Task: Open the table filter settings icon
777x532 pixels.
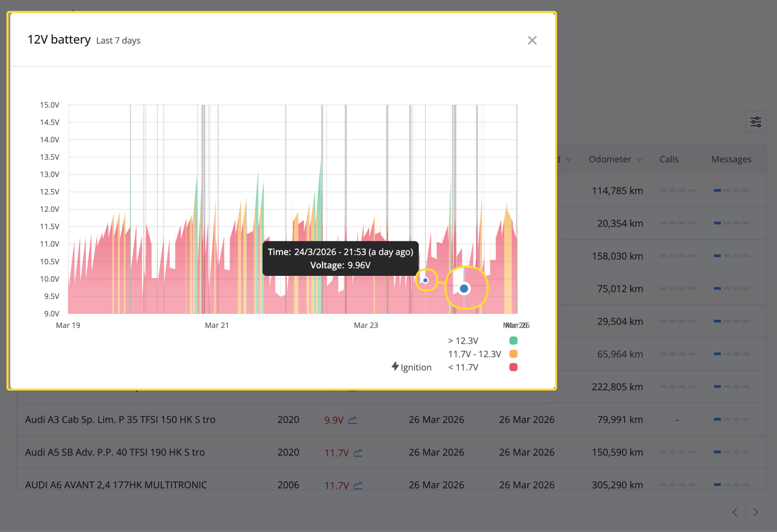Action: point(756,122)
